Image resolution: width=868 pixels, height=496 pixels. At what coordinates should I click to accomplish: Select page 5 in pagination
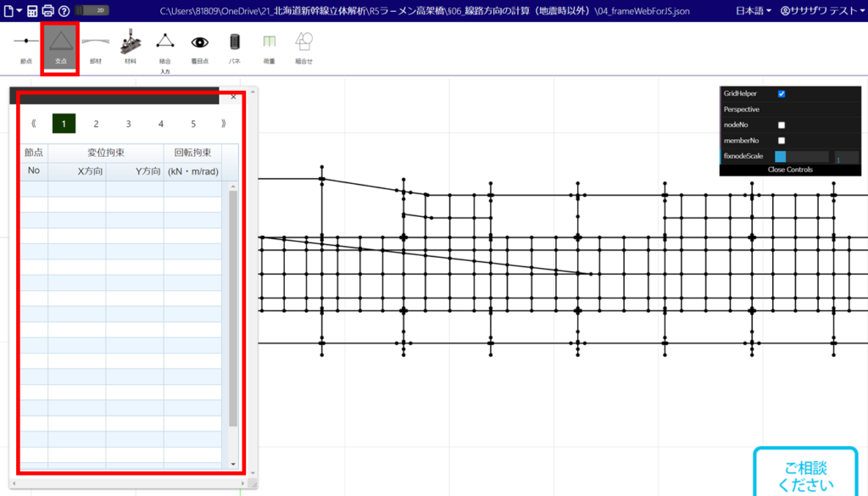click(193, 124)
